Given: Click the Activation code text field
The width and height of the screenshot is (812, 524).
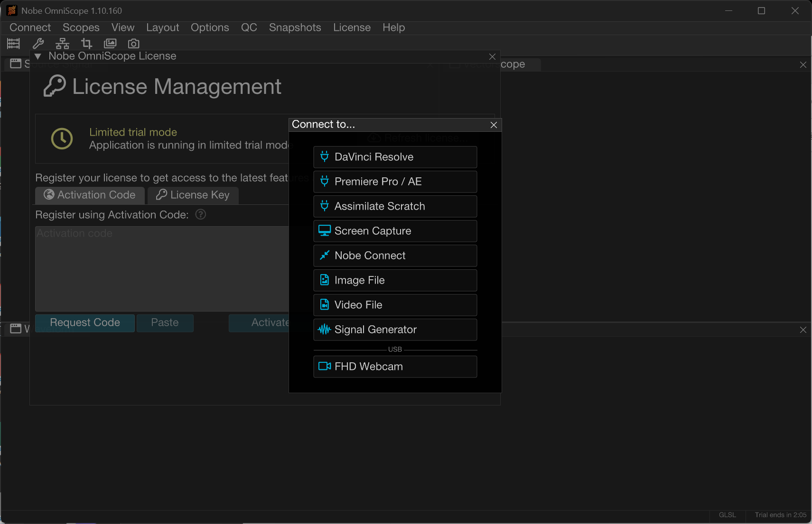Looking at the screenshot, I should (x=162, y=268).
